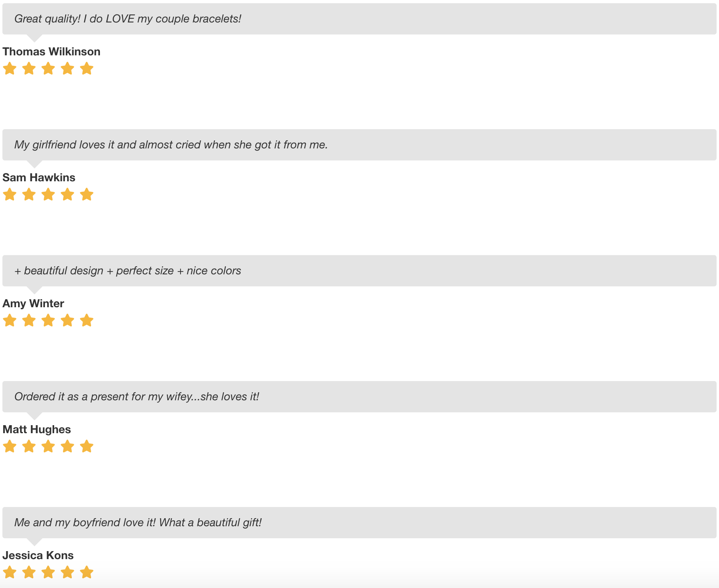719x588 pixels.
Task: Select the "beautiful design" review quote
Action: [128, 271]
